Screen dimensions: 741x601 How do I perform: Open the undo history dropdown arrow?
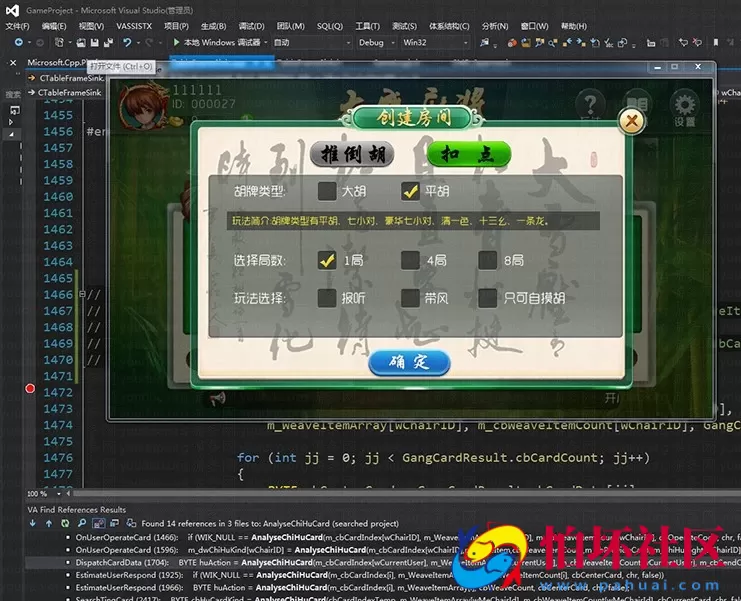tap(138, 43)
